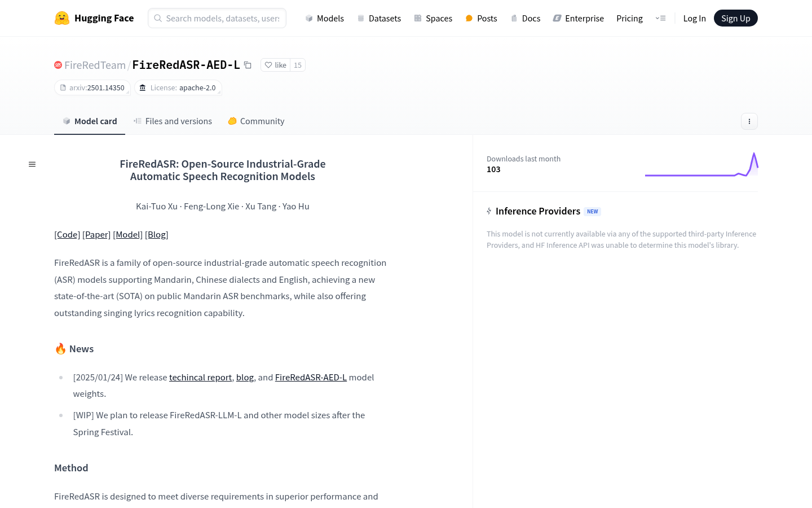Screen dimensions: 812x508
Task: Click the Posts orange icon in navbar
Action: (469, 18)
